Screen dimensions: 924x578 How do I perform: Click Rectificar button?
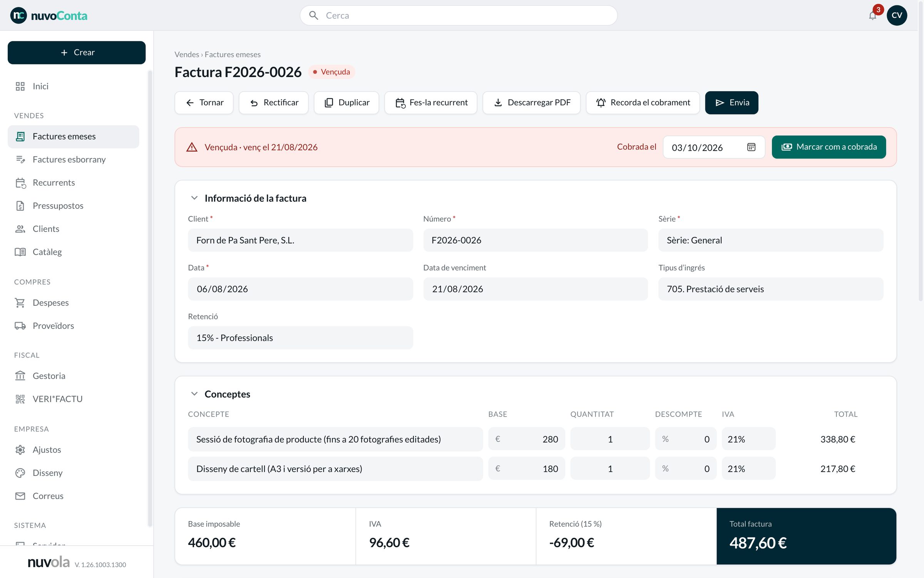[274, 102]
